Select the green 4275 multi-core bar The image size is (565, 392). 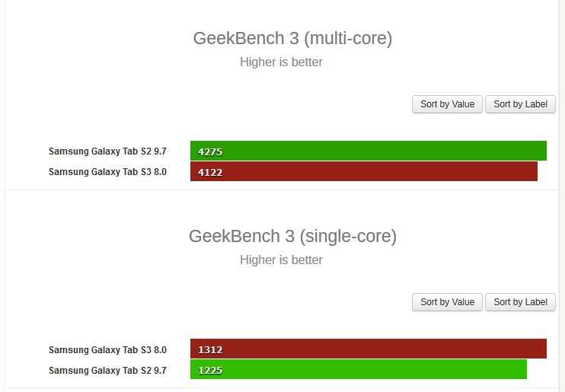click(x=369, y=151)
